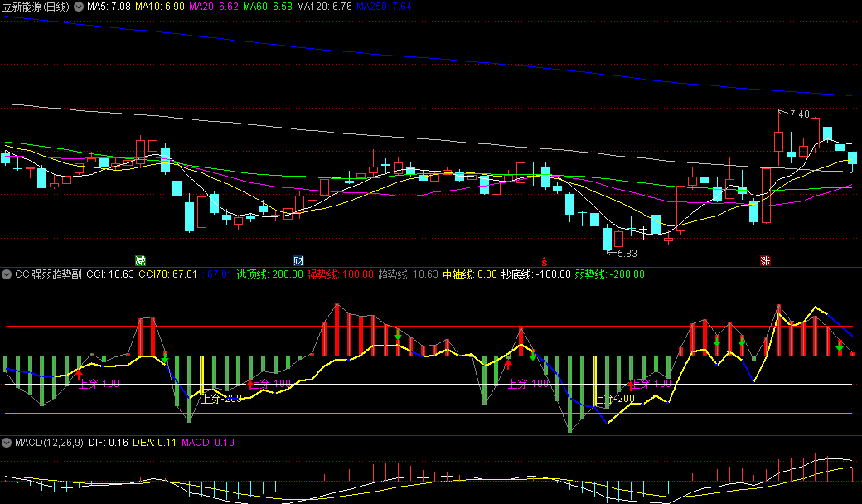
Task: Click the CCI: 10.63 value
Action: pyautogui.click(x=110, y=274)
